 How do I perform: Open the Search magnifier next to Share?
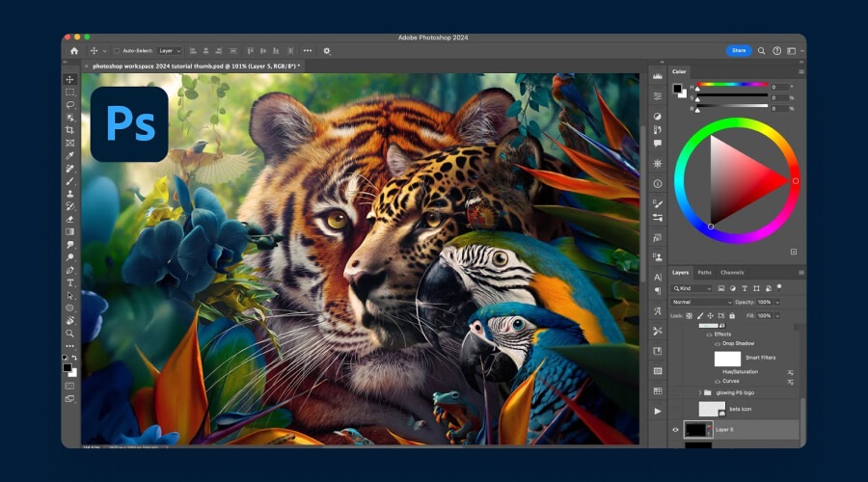click(761, 50)
